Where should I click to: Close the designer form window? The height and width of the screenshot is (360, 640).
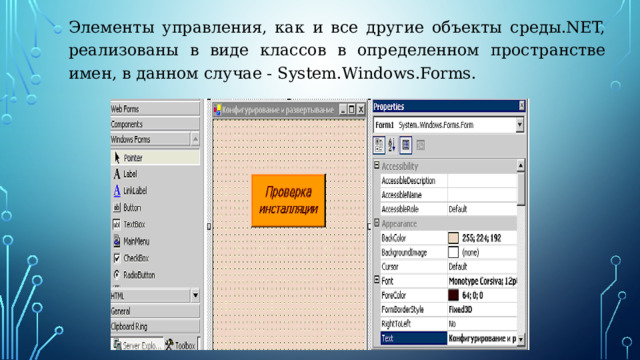pyautogui.click(x=361, y=109)
